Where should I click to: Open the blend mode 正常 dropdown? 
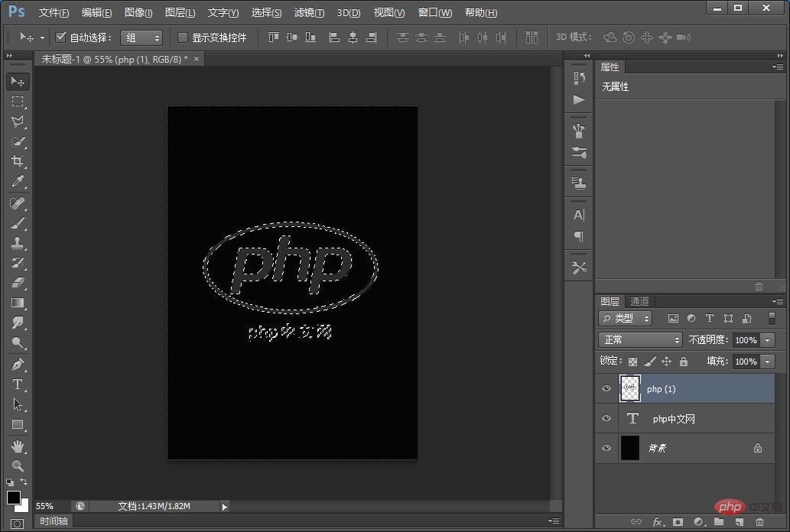640,340
